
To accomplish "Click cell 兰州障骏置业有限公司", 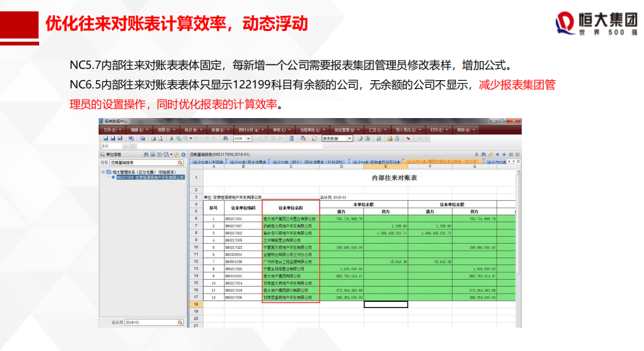I will [x=291, y=241].
